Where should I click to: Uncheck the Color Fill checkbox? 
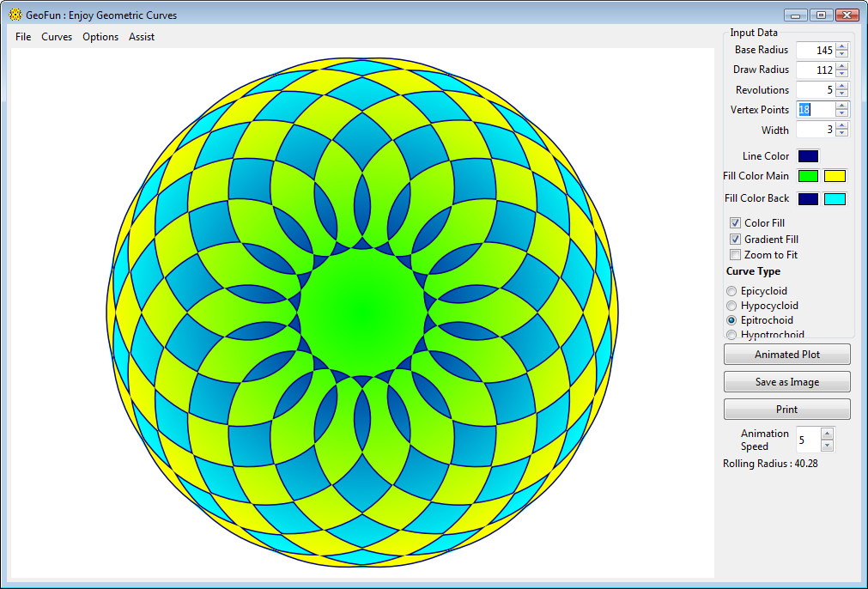[735, 223]
